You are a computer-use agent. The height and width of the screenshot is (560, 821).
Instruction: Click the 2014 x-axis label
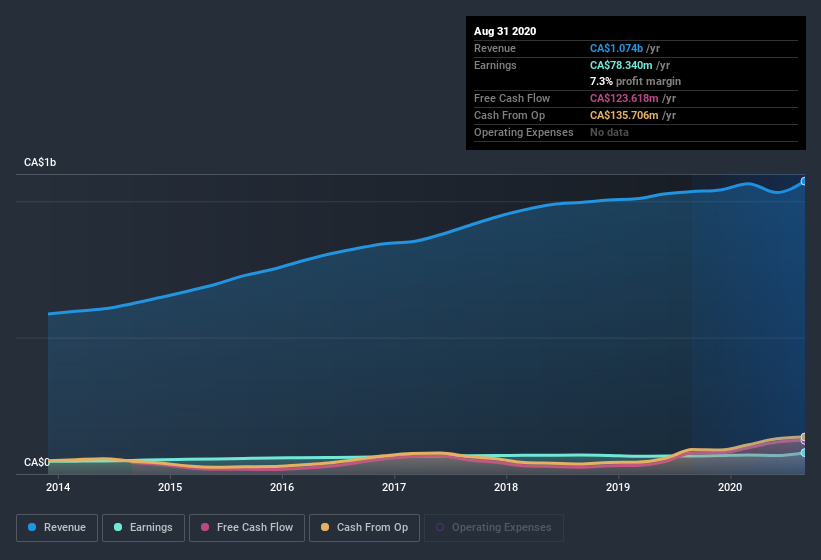58,487
